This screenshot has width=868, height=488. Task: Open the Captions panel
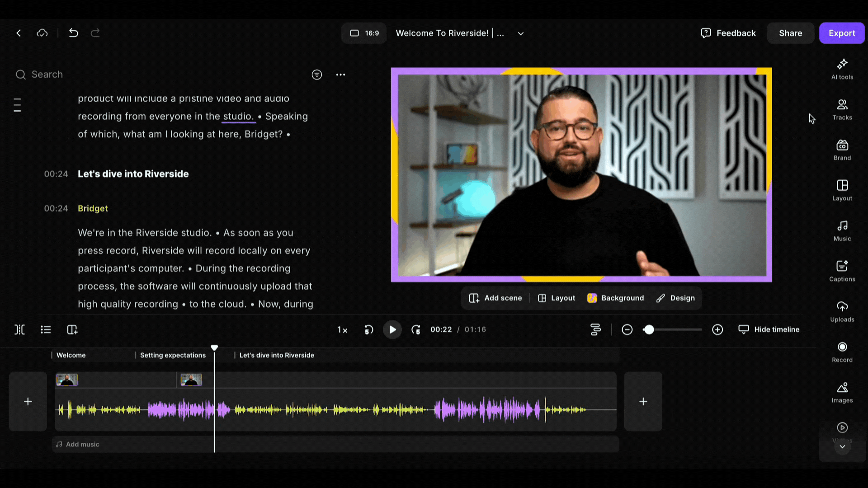click(x=842, y=271)
